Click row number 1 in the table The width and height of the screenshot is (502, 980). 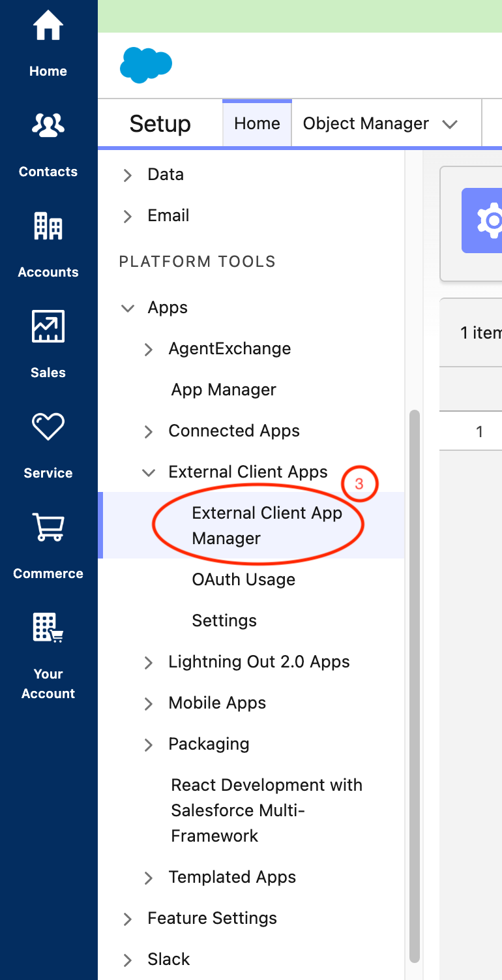(x=479, y=431)
